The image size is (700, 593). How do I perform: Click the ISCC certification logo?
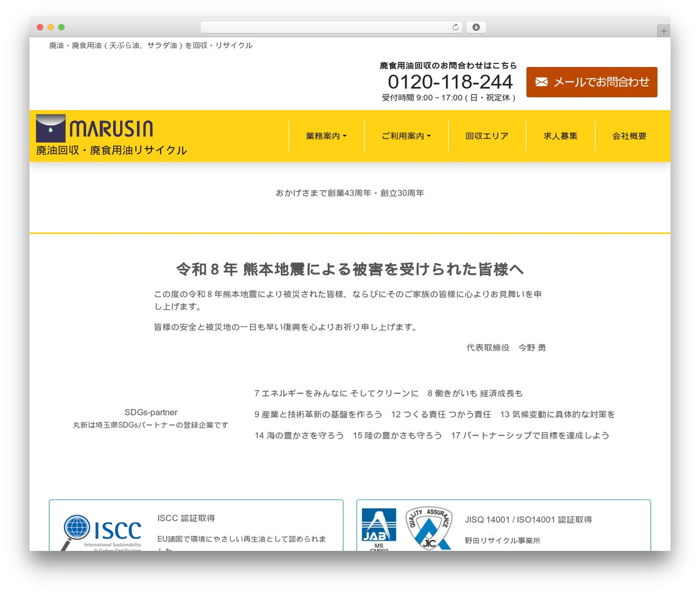pos(102,532)
